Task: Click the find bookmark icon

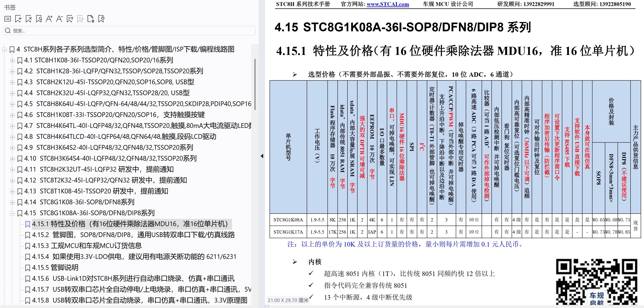Action: (39, 19)
